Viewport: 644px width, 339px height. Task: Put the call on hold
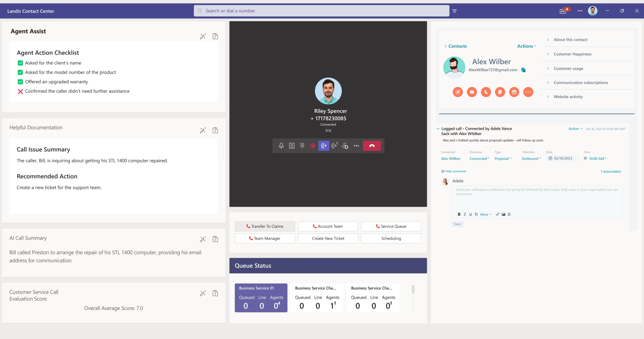pos(292,146)
